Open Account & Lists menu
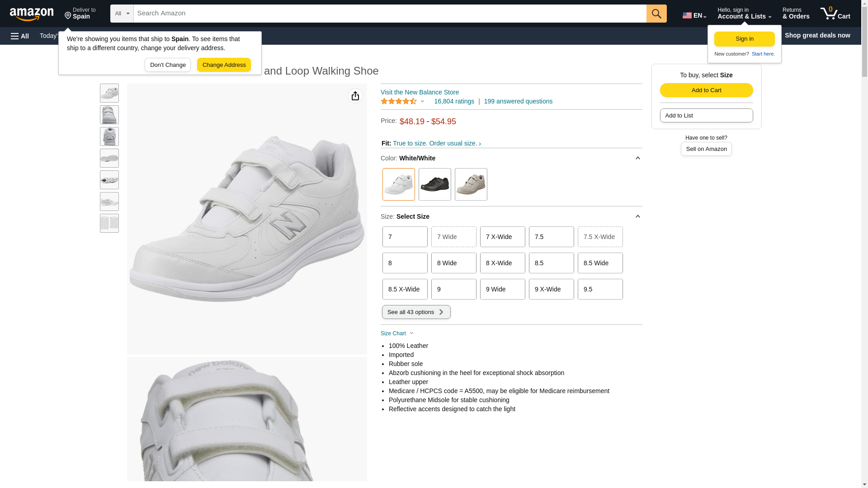This screenshot has width=868, height=488. click(744, 14)
